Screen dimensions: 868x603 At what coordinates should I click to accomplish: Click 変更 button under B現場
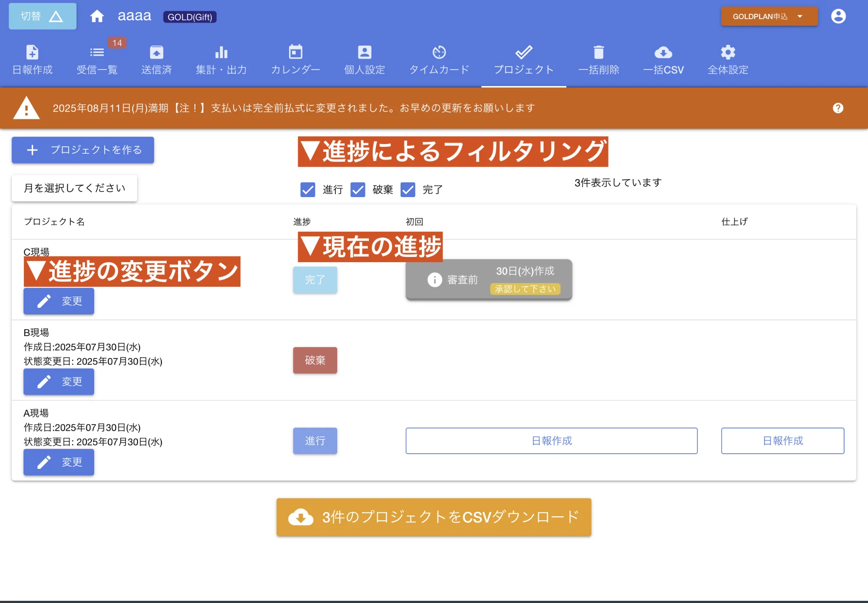point(59,382)
